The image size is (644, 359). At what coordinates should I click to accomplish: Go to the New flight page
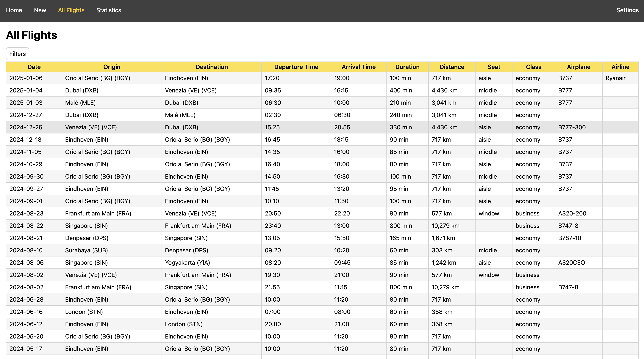click(x=40, y=10)
